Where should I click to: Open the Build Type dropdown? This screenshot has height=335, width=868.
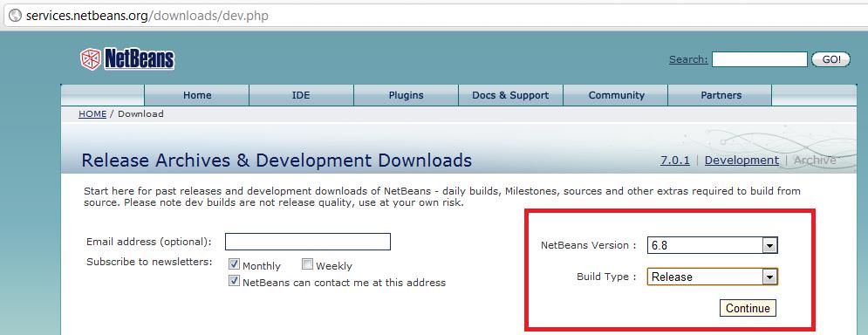point(713,277)
